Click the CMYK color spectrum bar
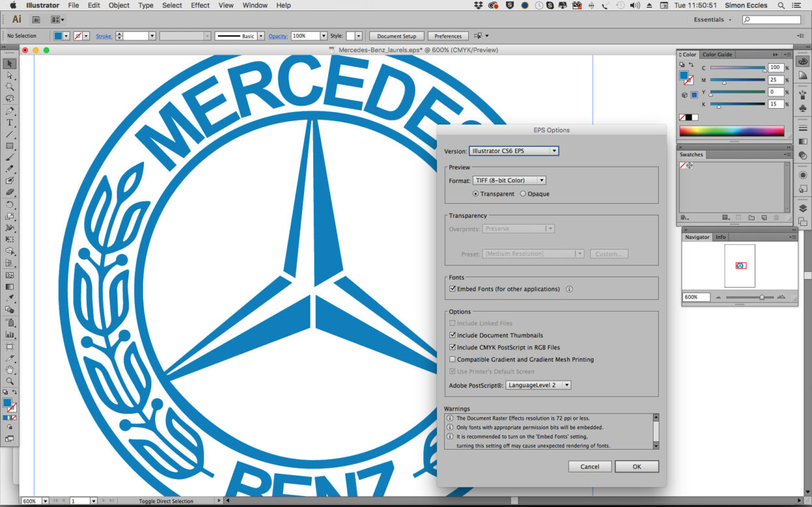This screenshot has height=507, width=812. point(731,131)
